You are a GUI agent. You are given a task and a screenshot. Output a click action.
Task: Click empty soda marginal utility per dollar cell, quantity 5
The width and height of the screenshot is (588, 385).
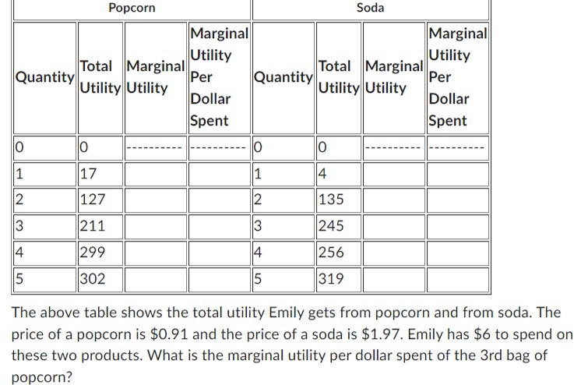[x=458, y=279]
